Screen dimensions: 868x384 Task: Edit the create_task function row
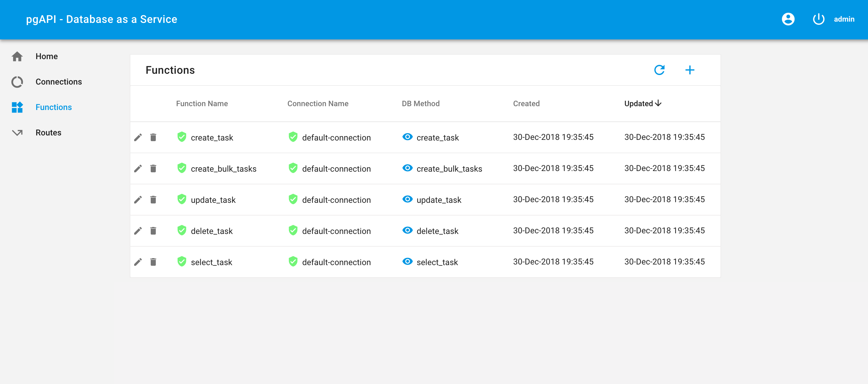138,137
